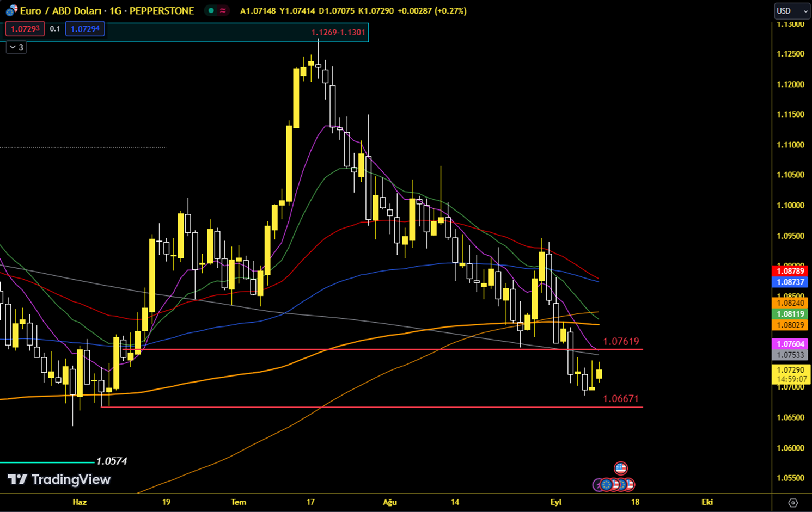
Task: Click the yellow current price 1.07290 label
Action: 791,370
